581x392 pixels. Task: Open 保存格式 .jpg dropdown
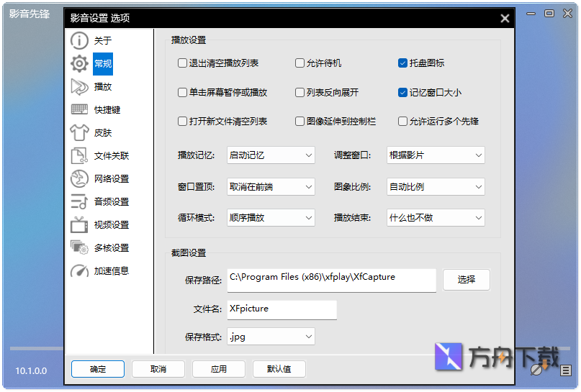pyautogui.click(x=271, y=336)
